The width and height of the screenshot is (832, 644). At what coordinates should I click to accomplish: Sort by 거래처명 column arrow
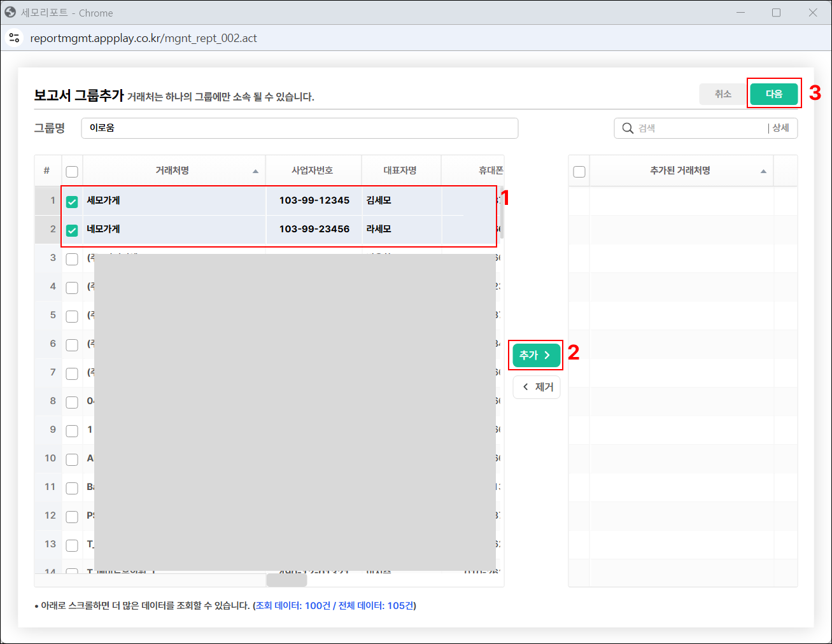pyautogui.click(x=255, y=171)
